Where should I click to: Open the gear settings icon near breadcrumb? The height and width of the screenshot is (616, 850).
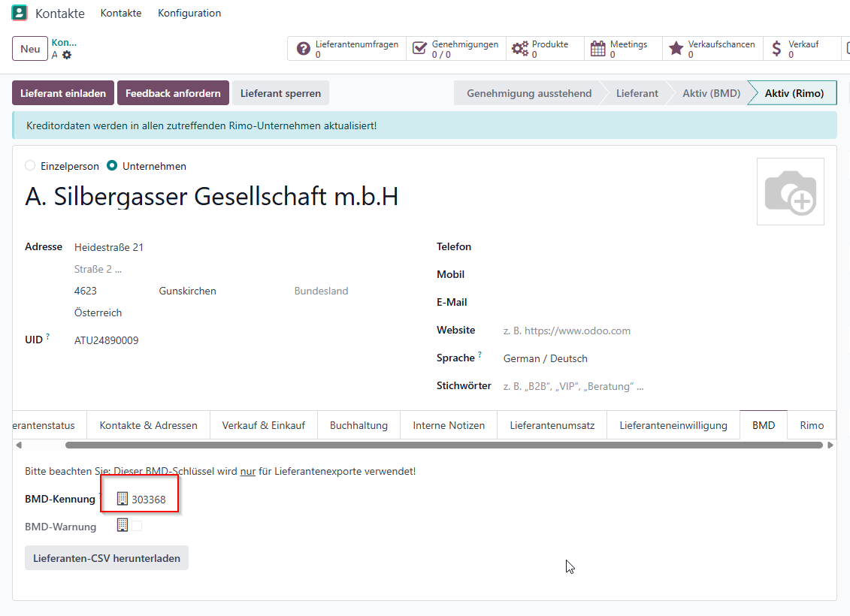coord(67,55)
